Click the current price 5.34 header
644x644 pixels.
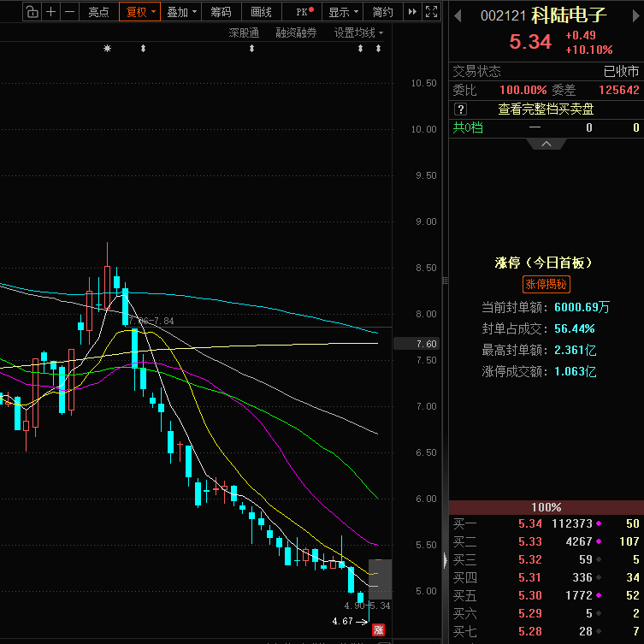point(529,42)
